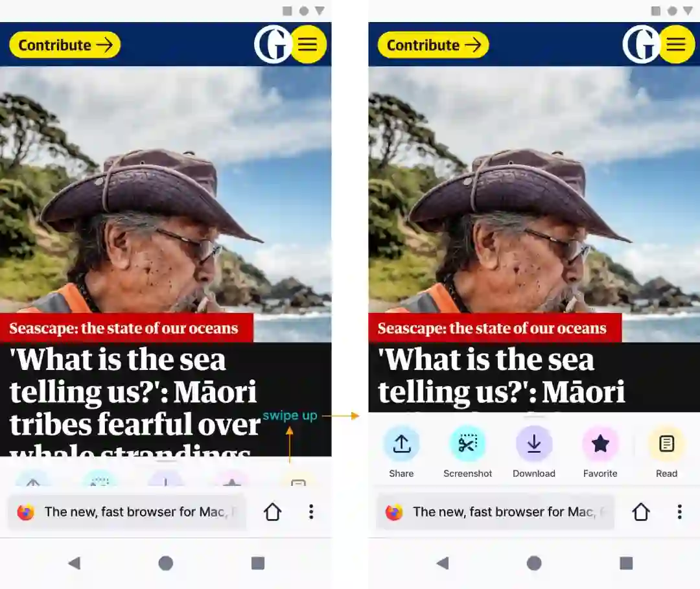Tap Android back button in left screen

[x=74, y=563]
